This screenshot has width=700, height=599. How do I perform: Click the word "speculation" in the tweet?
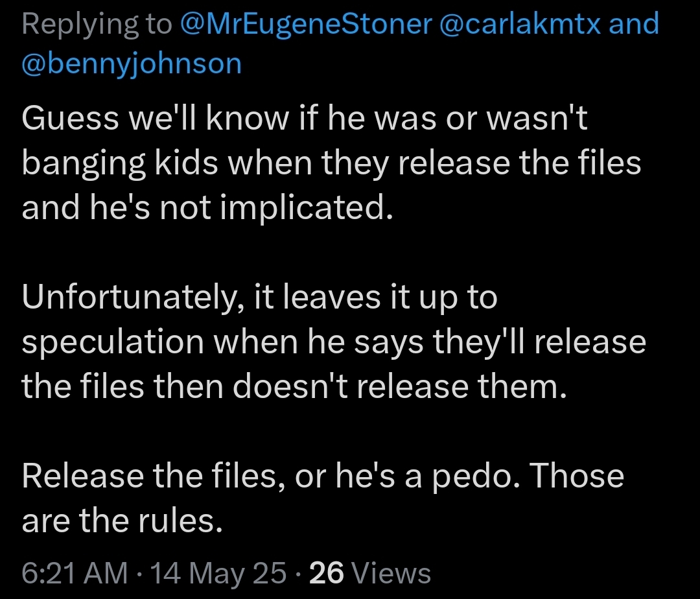click(113, 343)
